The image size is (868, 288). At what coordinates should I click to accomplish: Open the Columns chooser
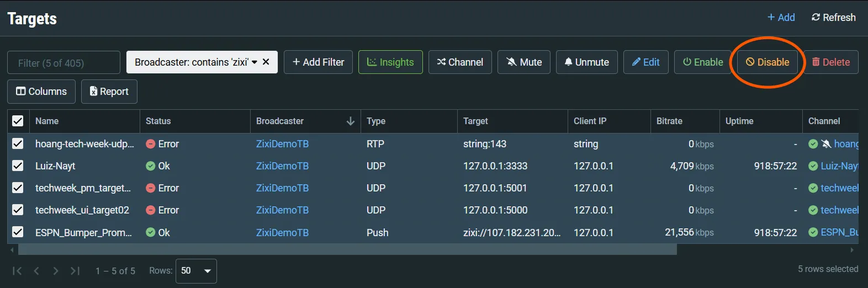pos(41,92)
